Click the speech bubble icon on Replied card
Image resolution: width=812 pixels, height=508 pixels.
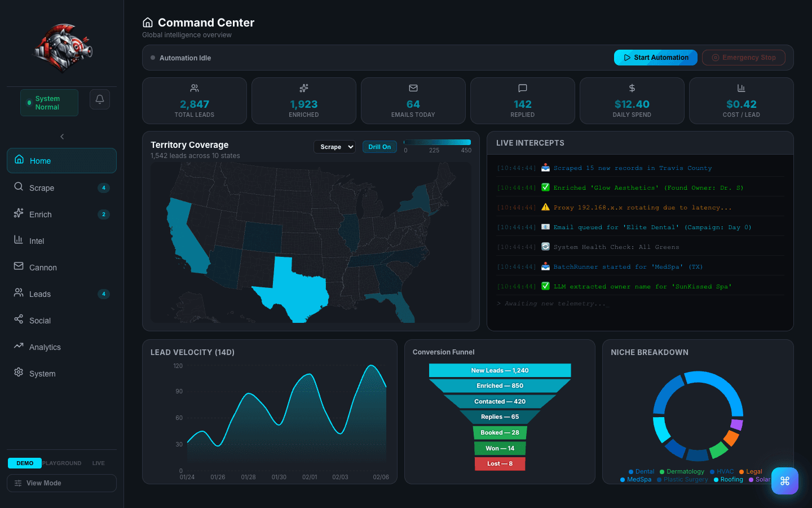[x=523, y=88]
